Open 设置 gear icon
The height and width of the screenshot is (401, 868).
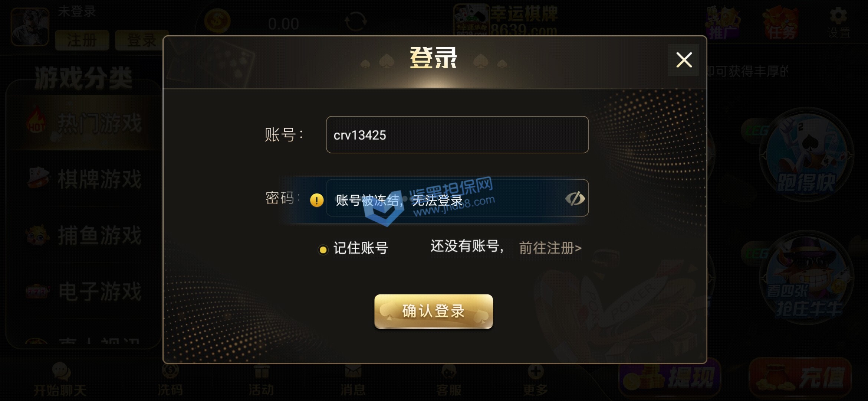tap(838, 23)
